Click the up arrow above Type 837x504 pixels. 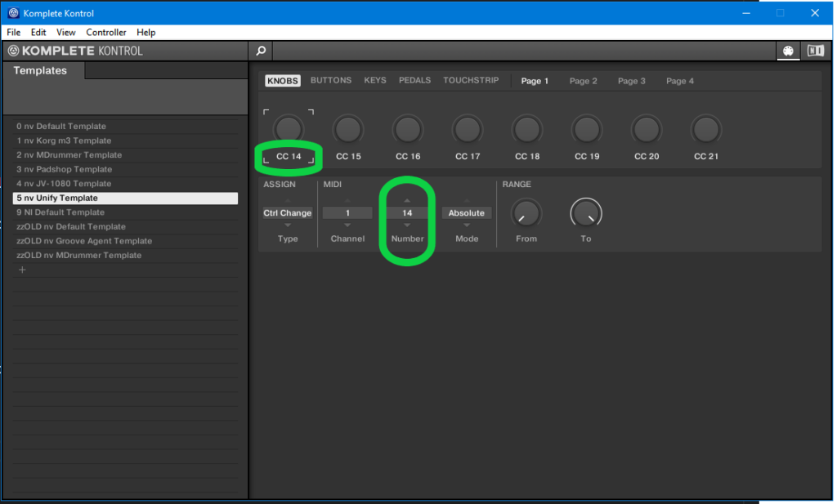tap(288, 200)
